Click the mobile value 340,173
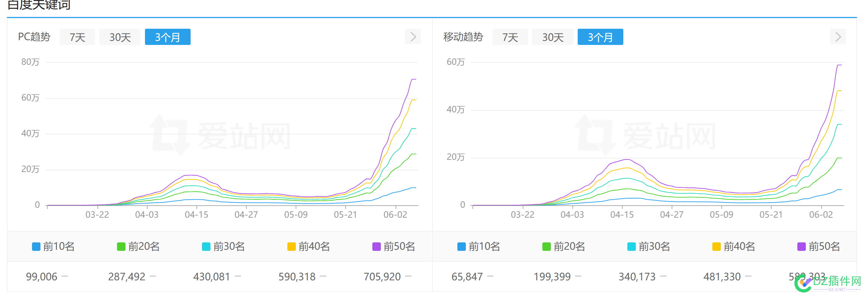Screen dimensions: 868x298 pyautogui.click(x=637, y=277)
